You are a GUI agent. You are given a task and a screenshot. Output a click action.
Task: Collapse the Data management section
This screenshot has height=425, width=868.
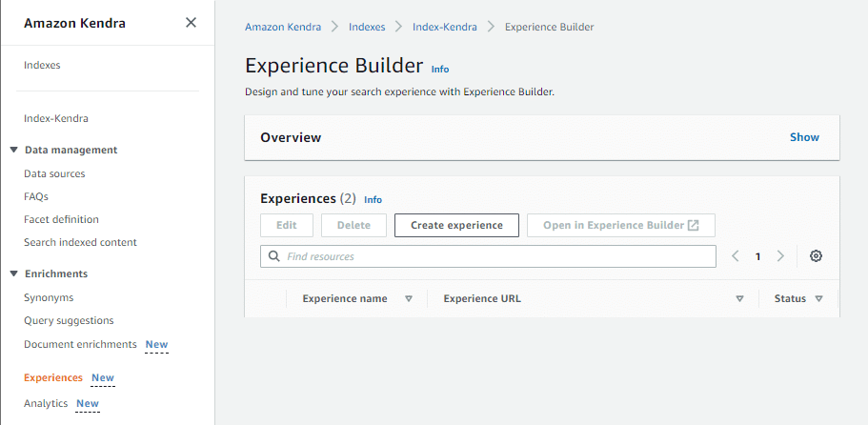14,150
